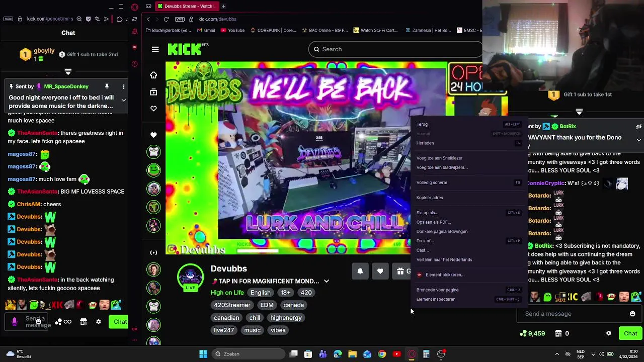
Task: Click Devubbs channel avatar
Action: pos(190,277)
